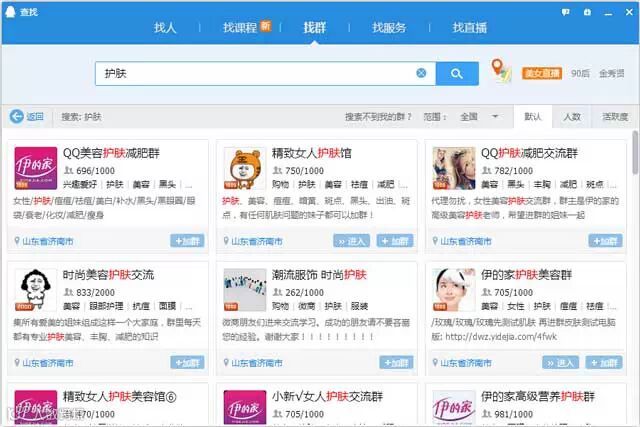Click the QQ penguin logo icon

[x=10, y=11]
